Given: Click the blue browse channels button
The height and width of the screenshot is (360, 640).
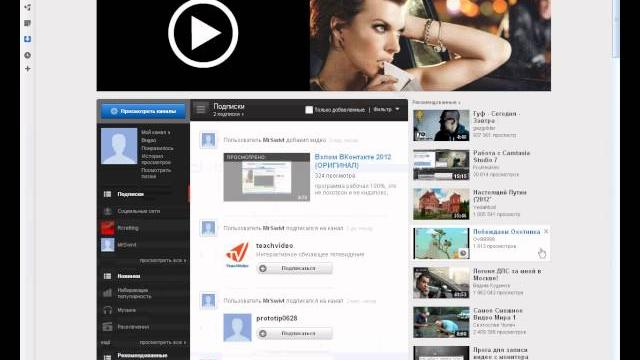Looking at the screenshot, I should pyautogui.click(x=143, y=111).
